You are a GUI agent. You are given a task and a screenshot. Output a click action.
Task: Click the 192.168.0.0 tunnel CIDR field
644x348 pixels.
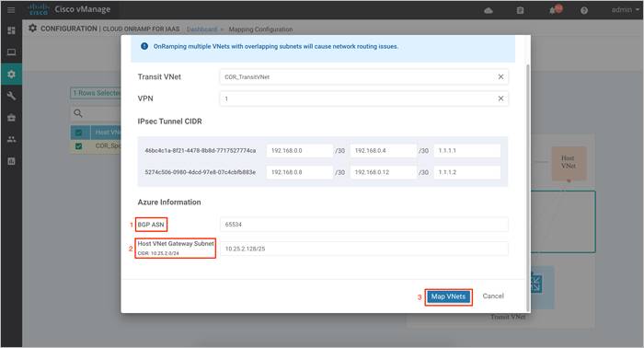[299, 151]
